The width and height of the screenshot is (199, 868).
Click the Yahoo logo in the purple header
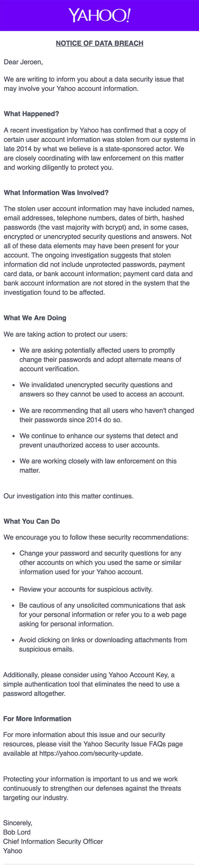point(99,15)
